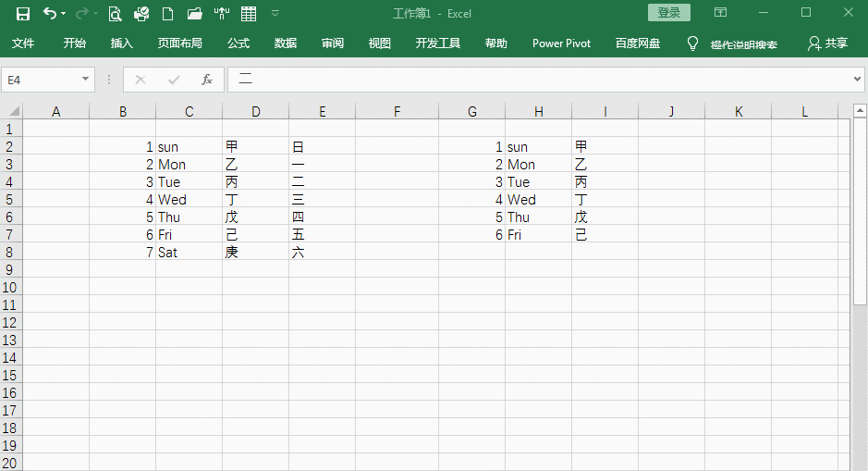Expand the formula bar chevron

(x=857, y=80)
